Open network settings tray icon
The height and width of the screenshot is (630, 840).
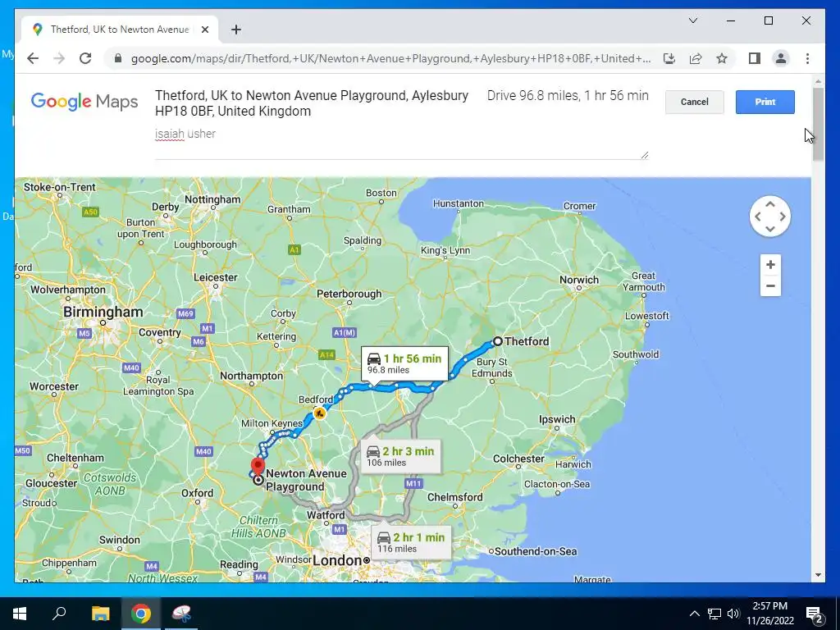click(x=714, y=614)
